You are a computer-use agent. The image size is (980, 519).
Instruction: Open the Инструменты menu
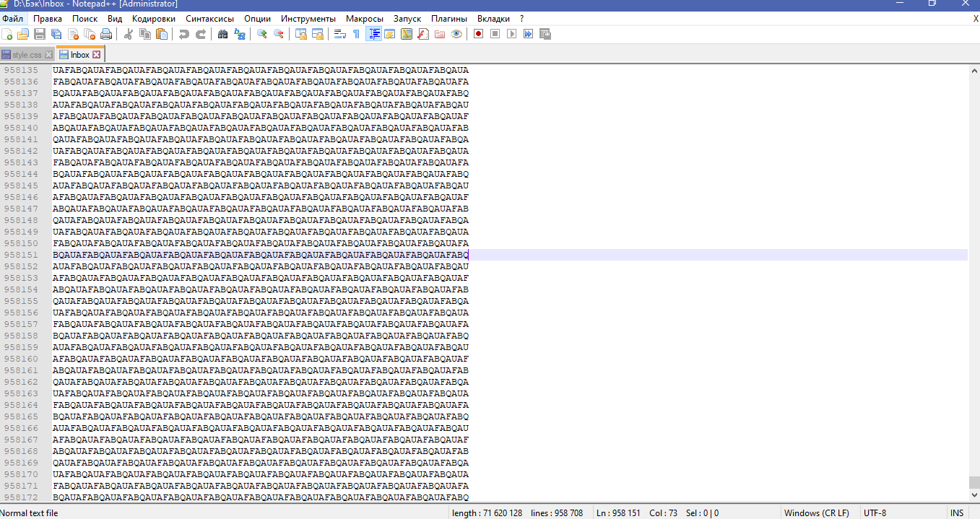308,19
